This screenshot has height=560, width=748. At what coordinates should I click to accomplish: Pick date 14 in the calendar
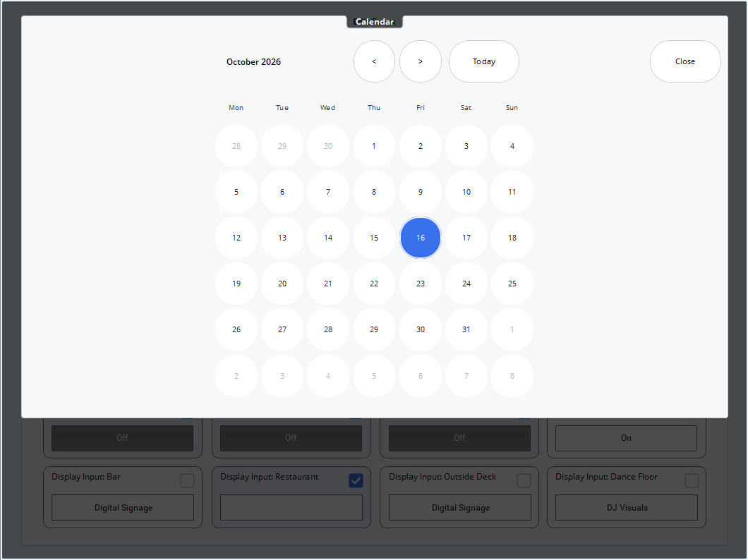point(327,238)
